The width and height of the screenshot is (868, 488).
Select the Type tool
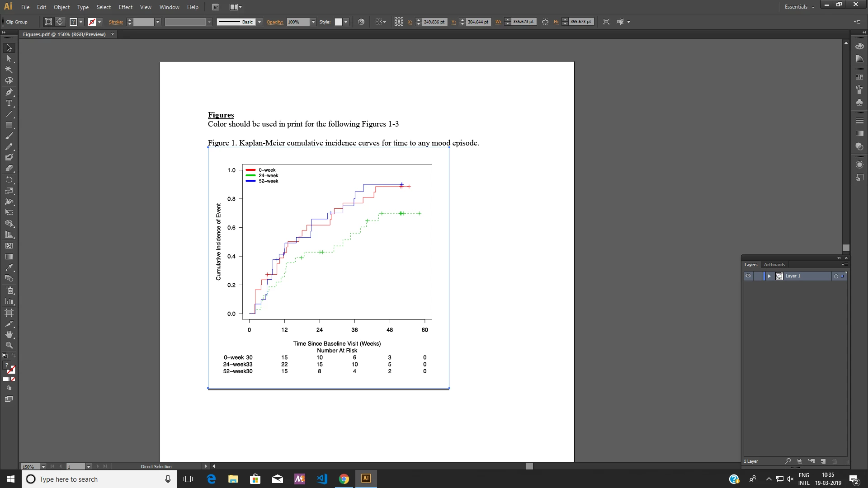(9, 103)
